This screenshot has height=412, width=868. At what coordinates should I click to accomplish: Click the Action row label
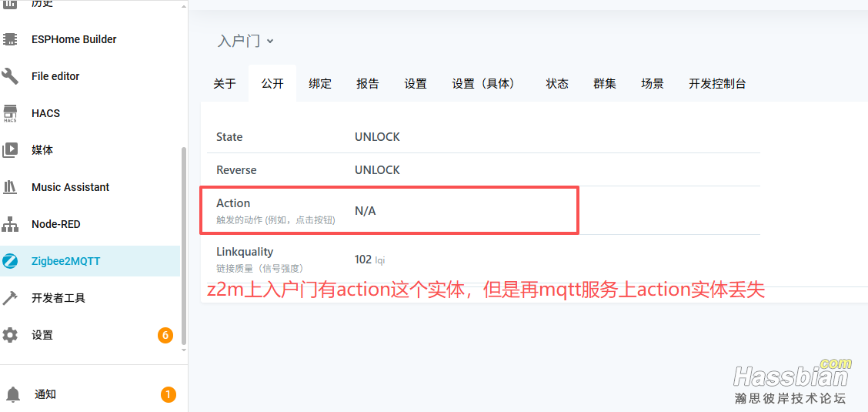[x=233, y=203]
